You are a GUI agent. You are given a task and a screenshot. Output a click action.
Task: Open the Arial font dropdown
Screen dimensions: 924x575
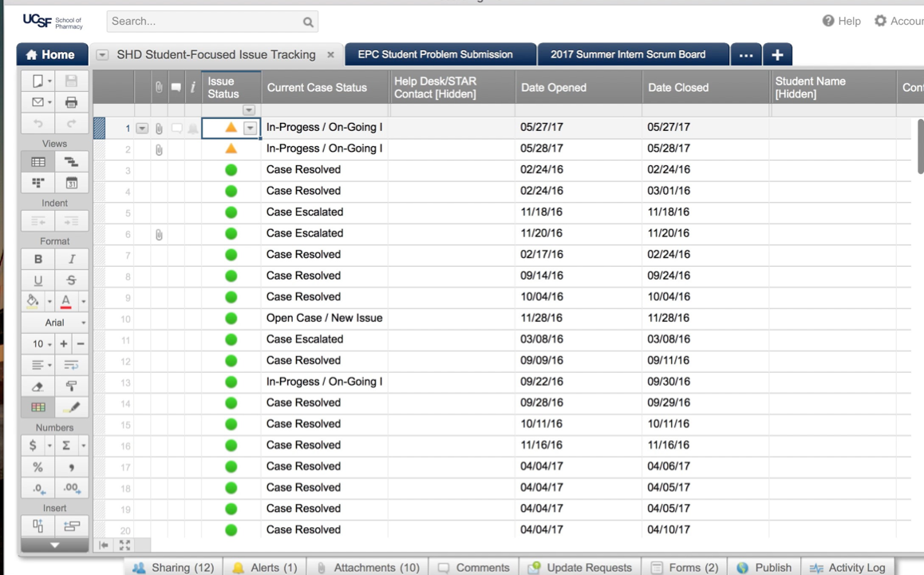click(54, 323)
